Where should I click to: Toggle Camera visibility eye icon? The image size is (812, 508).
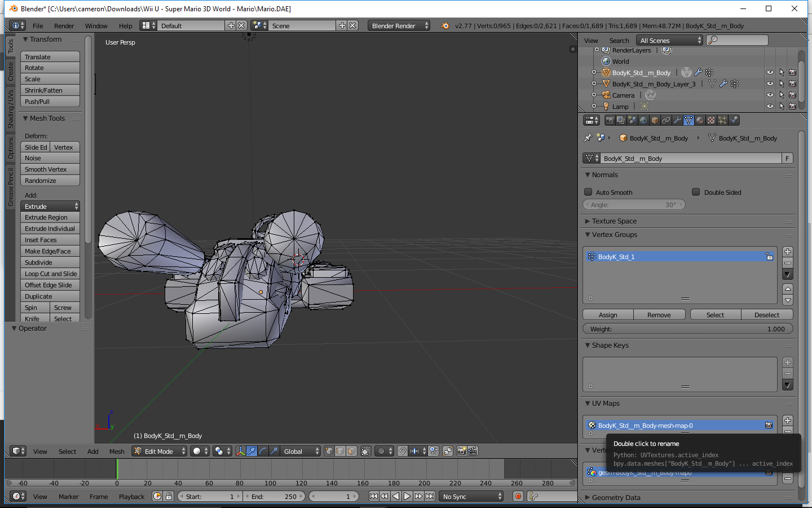tap(770, 95)
